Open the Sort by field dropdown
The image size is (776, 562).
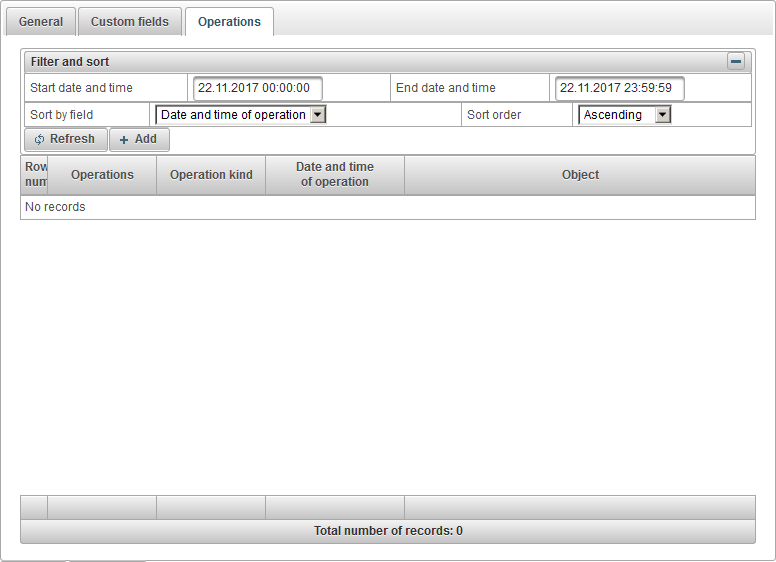(x=241, y=115)
